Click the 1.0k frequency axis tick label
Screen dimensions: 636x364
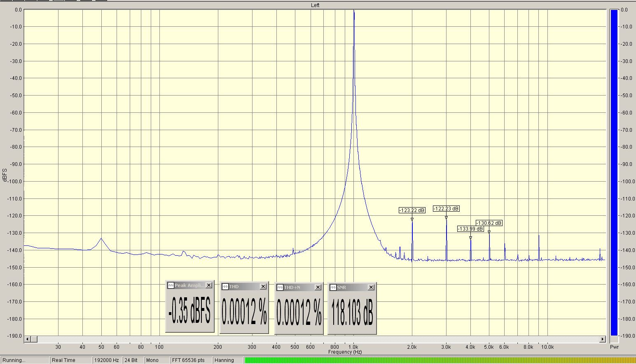tap(353, 347)
